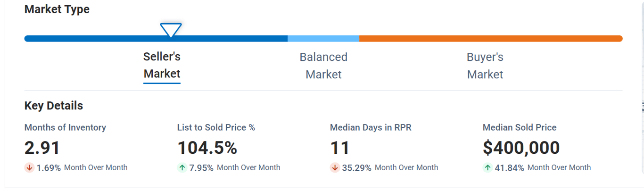Click the $400,000 median sold price value
Viewport: 644px width, 191px height.
coord(521,148)
